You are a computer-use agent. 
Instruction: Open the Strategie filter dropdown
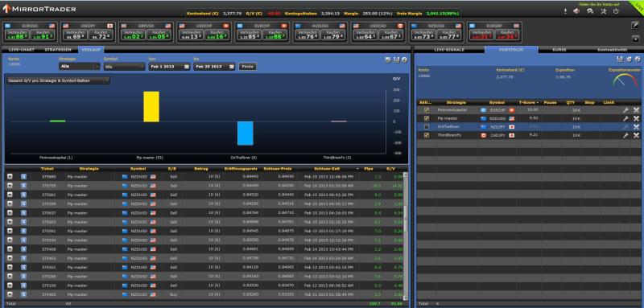click(79, 67)
